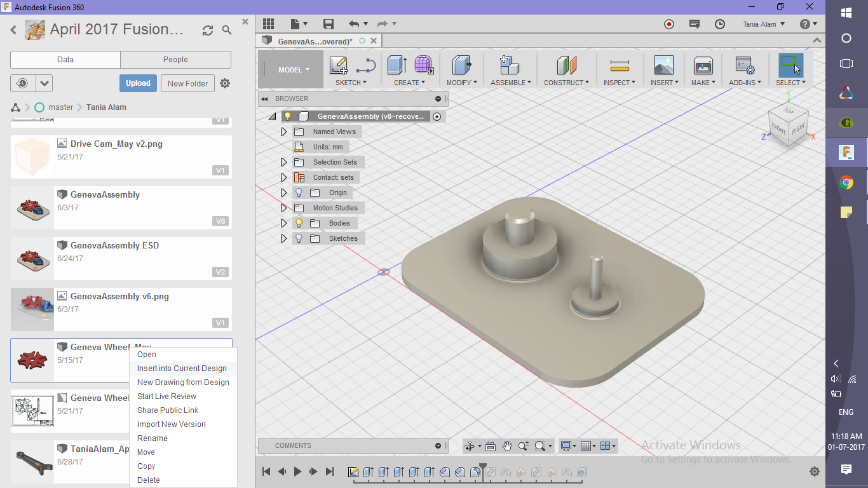Open the GenevaAssembly ESD thumbnail

pos(32,258)
